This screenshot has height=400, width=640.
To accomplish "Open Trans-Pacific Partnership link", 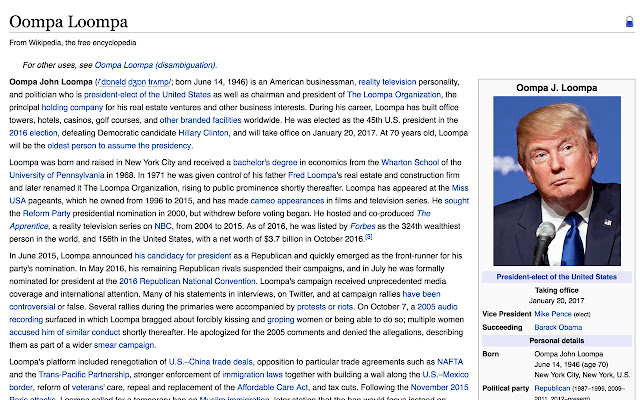I will [x=84, y=375].
